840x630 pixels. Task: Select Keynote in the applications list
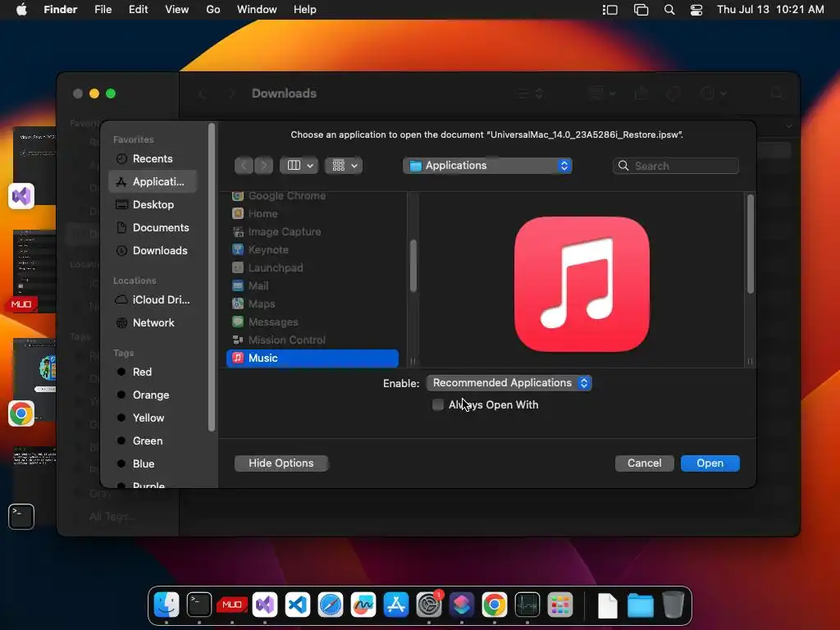click(313, 249)
